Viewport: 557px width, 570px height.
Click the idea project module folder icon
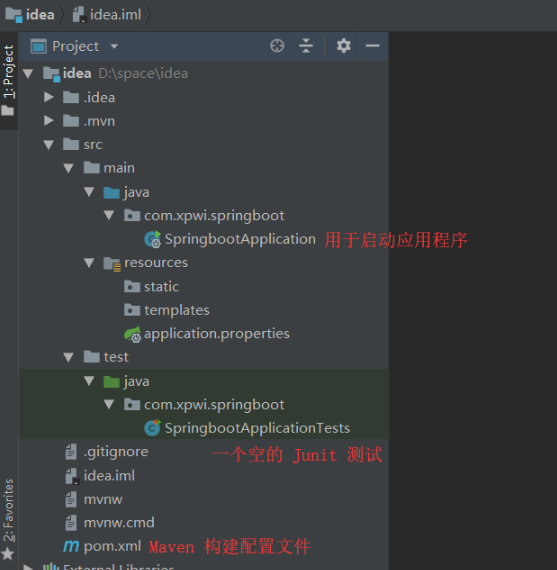pos(51,74)
